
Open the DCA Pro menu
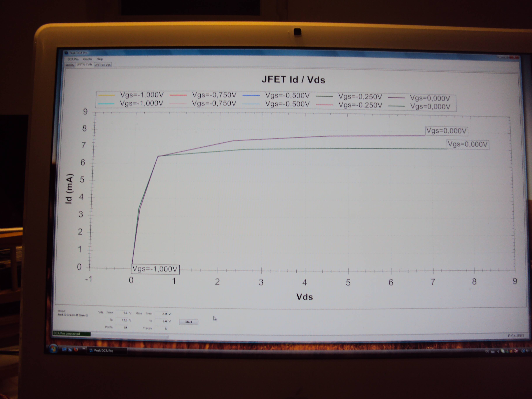73,59
